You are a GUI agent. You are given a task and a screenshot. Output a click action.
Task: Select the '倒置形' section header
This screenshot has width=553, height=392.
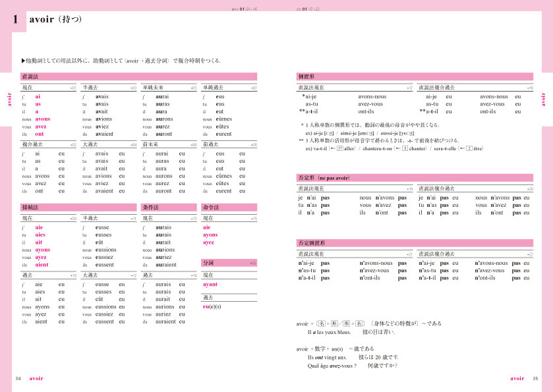[x=415, y=76]
